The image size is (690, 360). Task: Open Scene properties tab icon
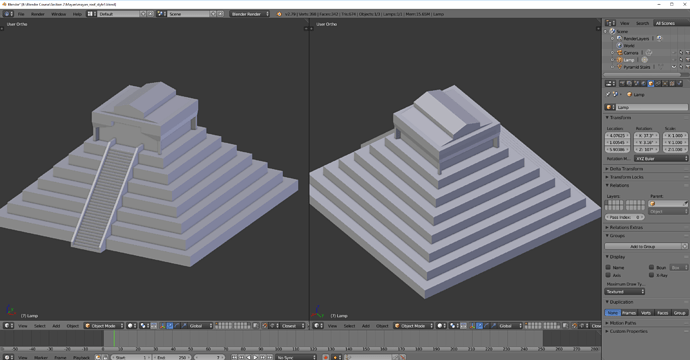[636, 83]
